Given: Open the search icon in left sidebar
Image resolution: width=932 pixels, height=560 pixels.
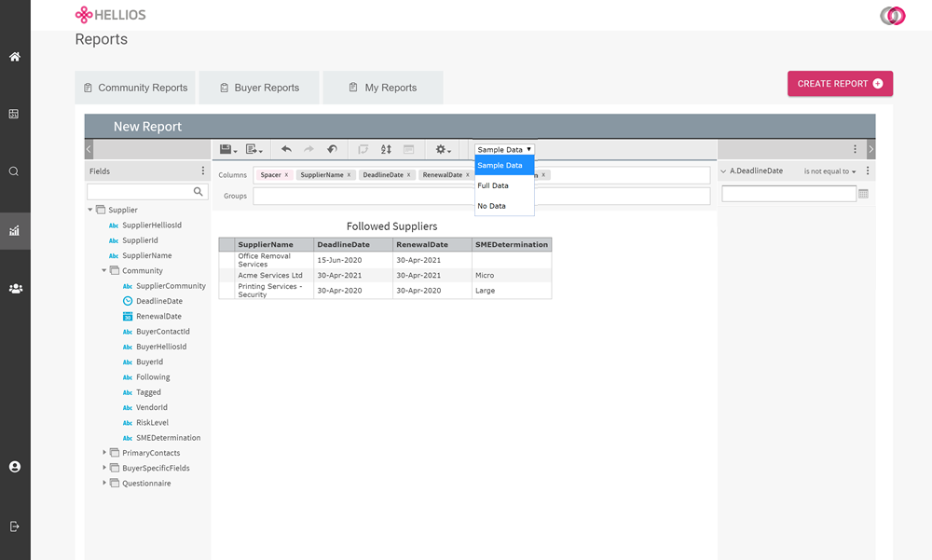Looking at the screenshot, I should coord(14,171).
